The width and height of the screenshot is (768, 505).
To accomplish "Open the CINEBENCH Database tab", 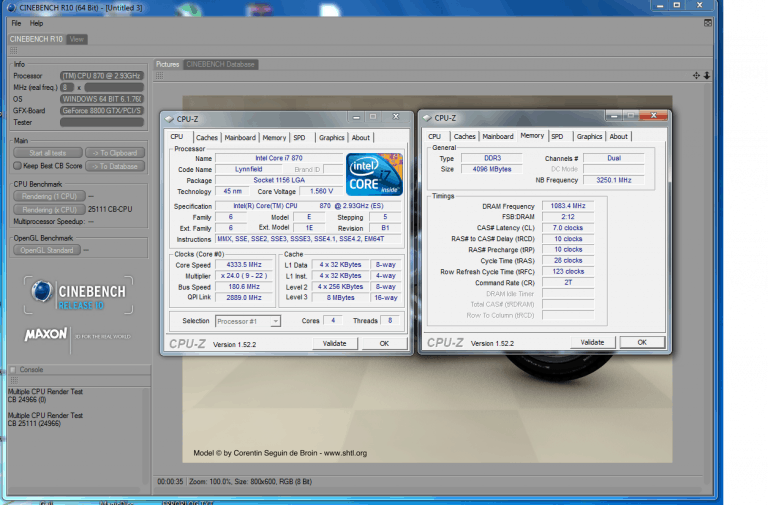I will (220, 64).
